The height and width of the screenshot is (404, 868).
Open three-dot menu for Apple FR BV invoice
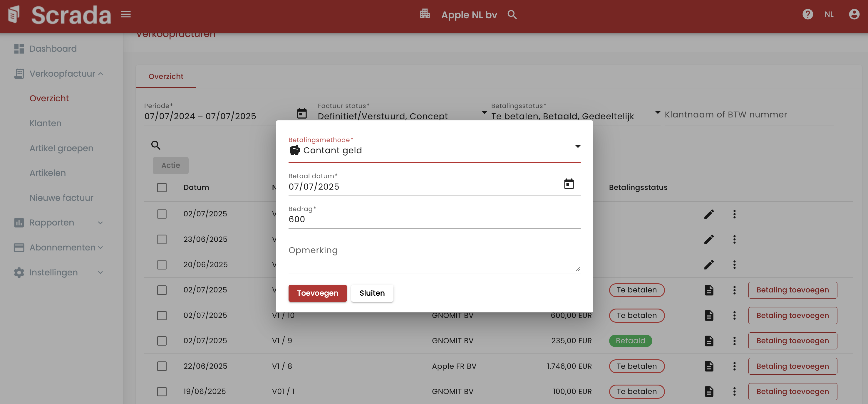click(734, 366)
